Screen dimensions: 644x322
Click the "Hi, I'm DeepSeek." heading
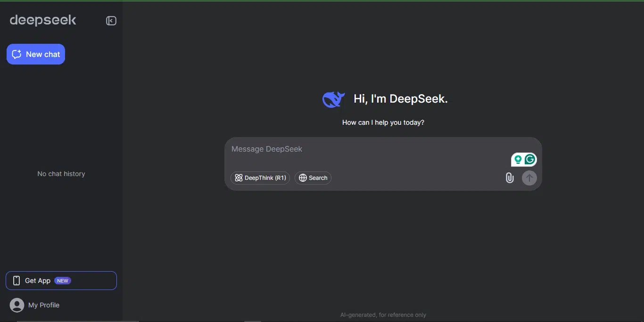coord(401,99)
